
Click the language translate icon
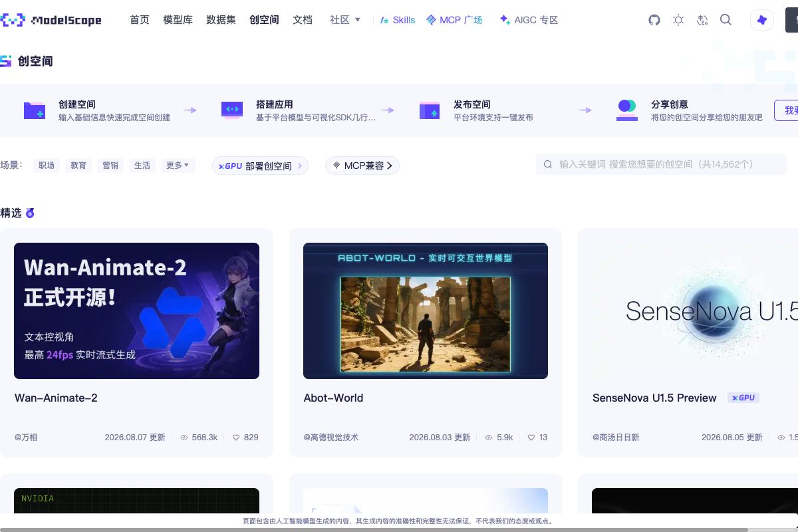[702, 20]
